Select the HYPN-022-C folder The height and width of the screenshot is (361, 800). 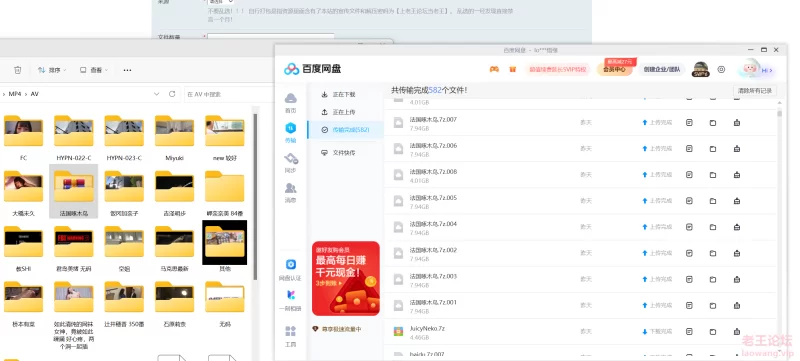pos(73,138)
